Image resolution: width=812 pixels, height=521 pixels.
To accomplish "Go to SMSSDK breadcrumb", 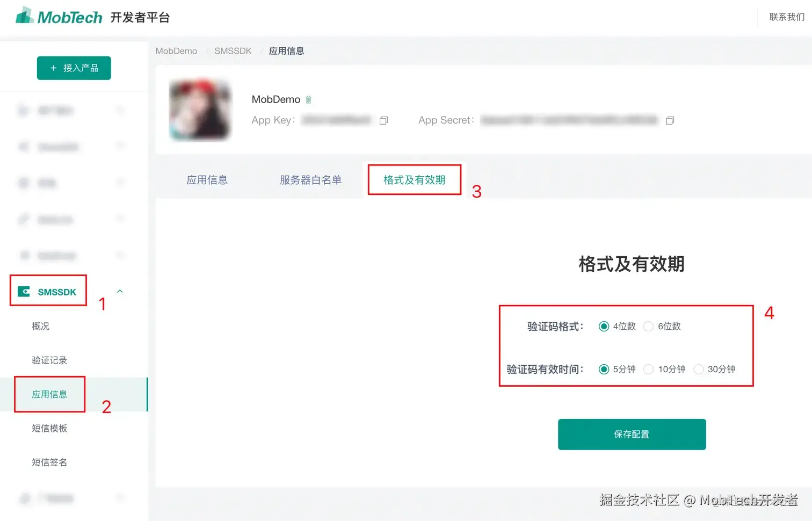I will pyautogui.click(x=233, y=51).
